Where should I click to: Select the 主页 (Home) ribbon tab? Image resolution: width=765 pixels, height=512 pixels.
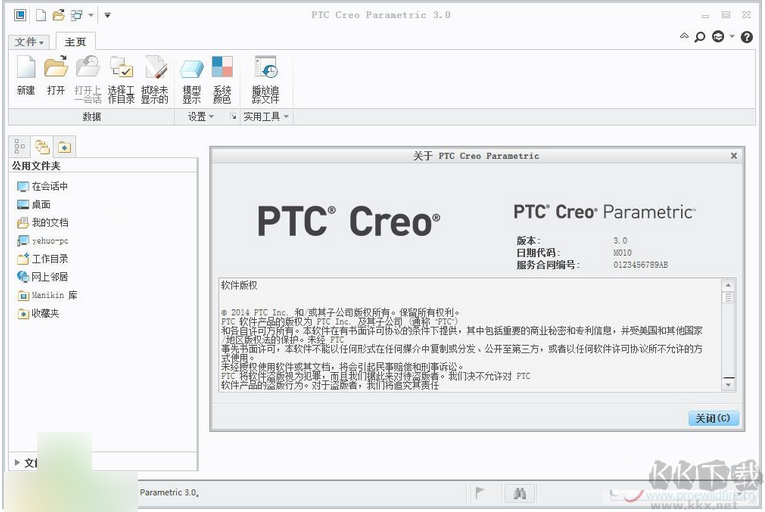(x=75, y=42)
